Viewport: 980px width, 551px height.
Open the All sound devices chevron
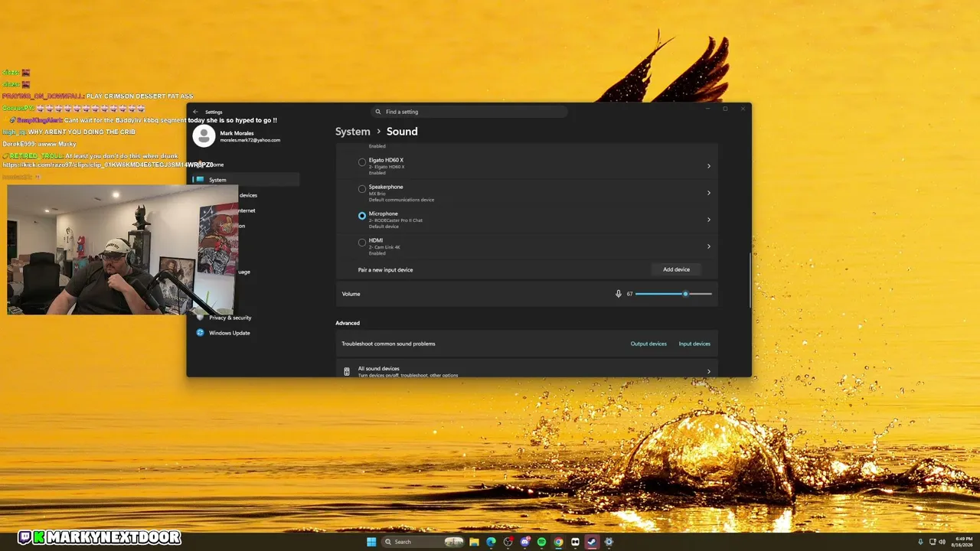(708, 371)
